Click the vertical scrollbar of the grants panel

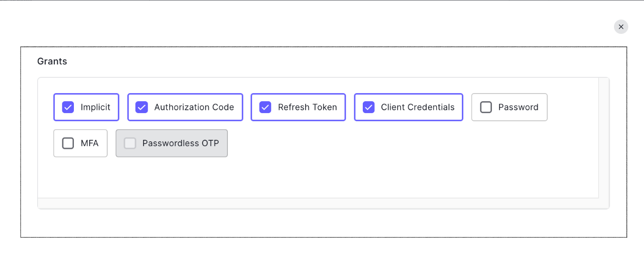(603, 138)
